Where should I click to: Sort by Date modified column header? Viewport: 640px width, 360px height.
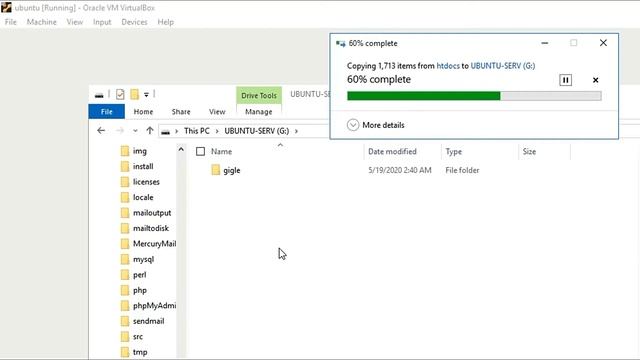[x=392, y=151]
